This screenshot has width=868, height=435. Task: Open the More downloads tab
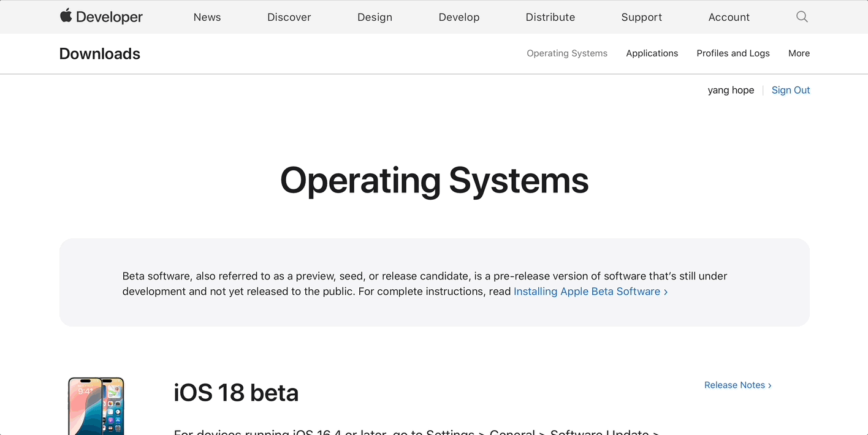point(799,53)
